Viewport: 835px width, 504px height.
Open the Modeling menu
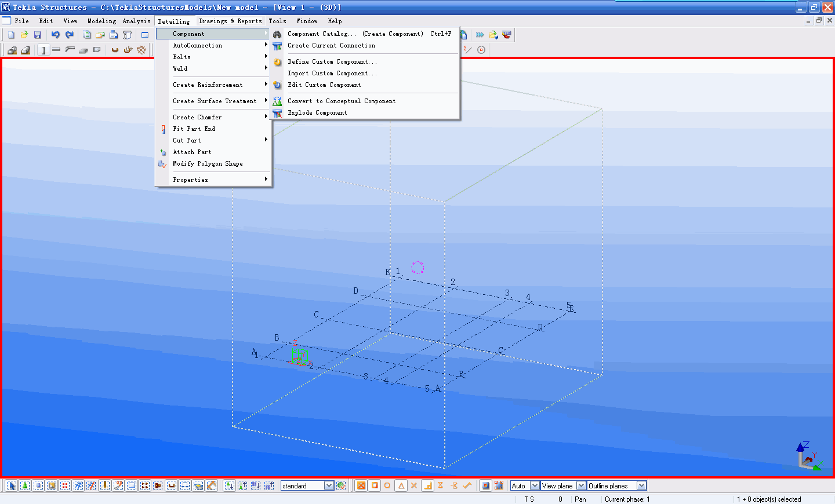click(101, 21)
